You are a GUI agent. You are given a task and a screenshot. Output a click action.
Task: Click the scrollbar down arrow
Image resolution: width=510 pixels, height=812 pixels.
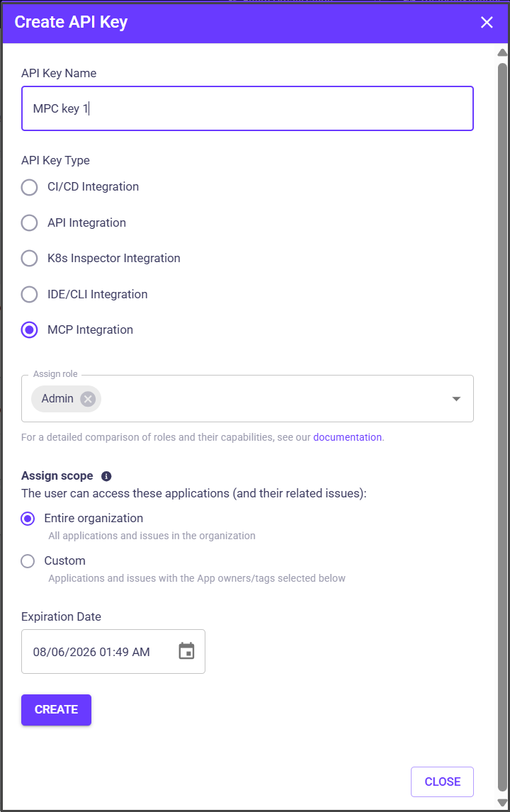coord(502,803)
